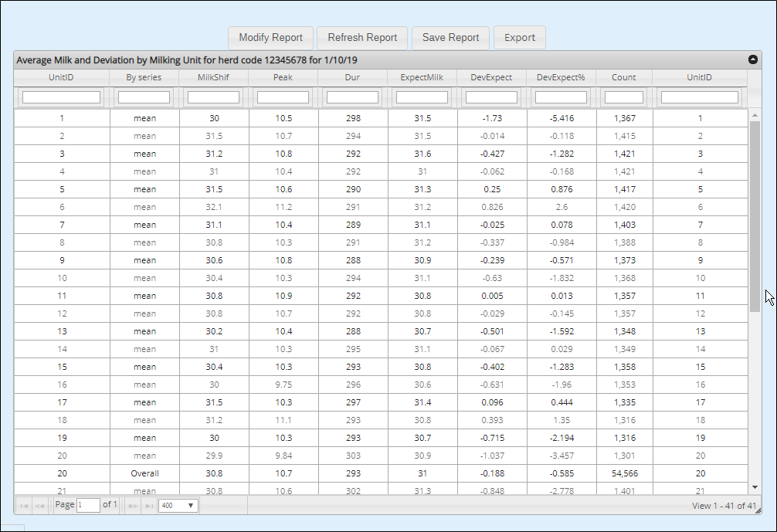The width and height of the screenshot is (777, 532).
Task: Collapse the report grid using the title bar arrow
Action: tap(752, 59)
